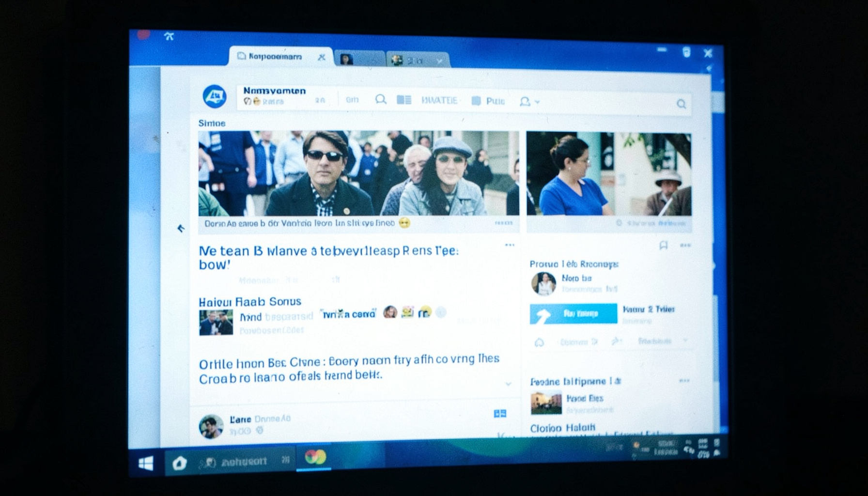868x496 pixels.
Task: Click the 'Lane Dnnae Ao' author name
Action: point(260,419)
